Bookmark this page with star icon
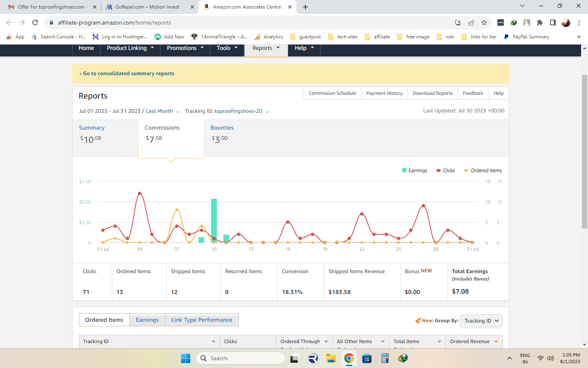Screen dimensions: 588x368 (x=484, y=22)
